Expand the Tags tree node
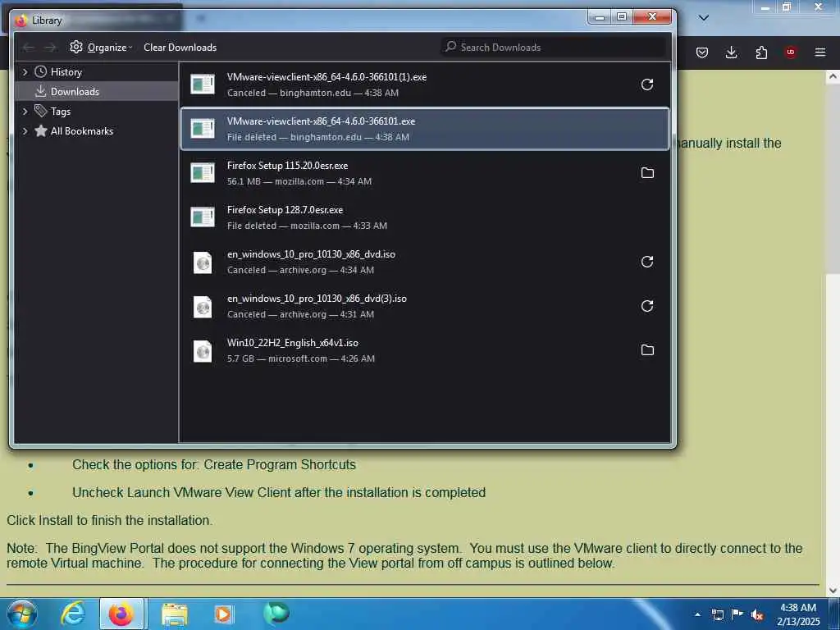Screen dimensions: 840x630 25,112
